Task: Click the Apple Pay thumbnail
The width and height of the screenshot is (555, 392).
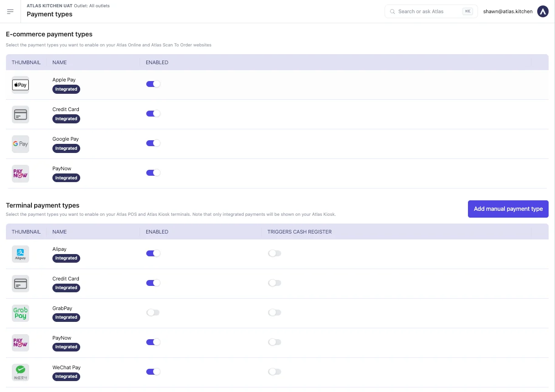Action: (21, 85)
